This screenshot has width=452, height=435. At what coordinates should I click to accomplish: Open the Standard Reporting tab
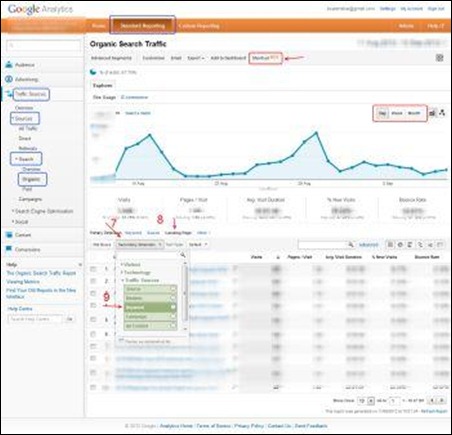142,26
